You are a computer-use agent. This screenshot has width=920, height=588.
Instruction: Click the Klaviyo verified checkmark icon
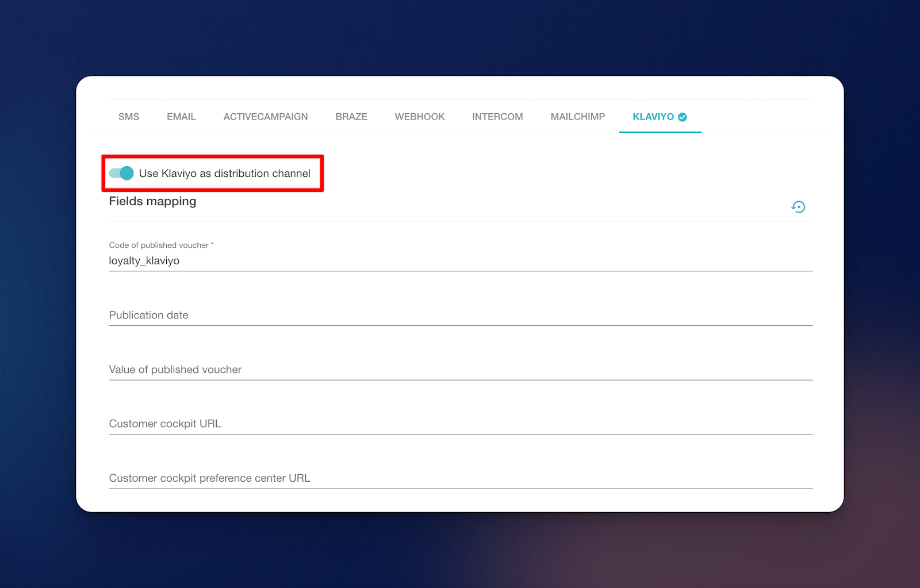683,117
